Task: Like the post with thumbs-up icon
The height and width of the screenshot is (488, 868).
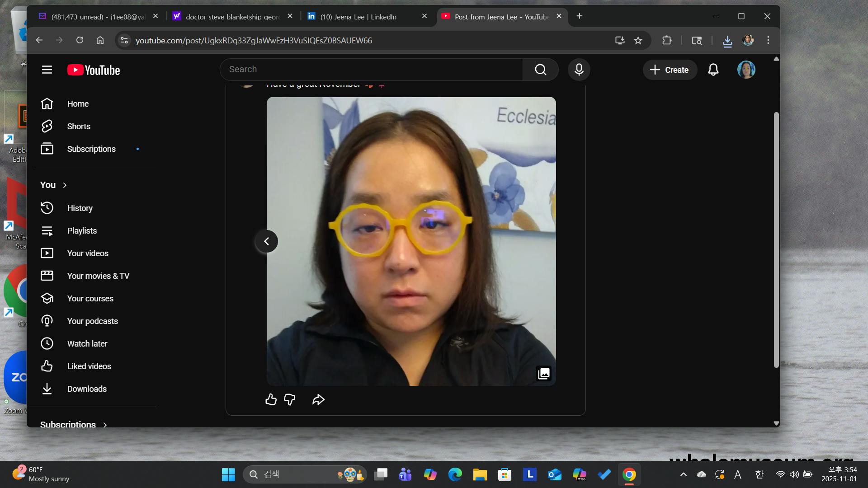Action: click(x=271, y=399)
